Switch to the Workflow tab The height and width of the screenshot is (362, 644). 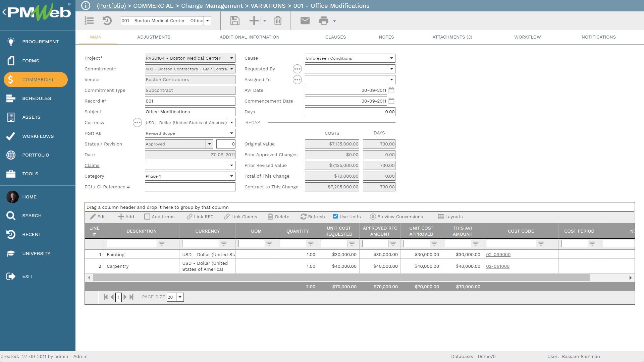point(528,37)
